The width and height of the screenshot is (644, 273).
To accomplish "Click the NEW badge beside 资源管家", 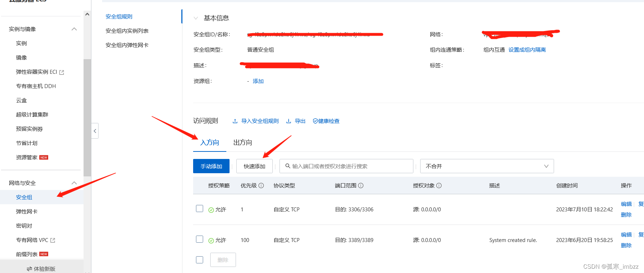I will click(x=44, y=158).
